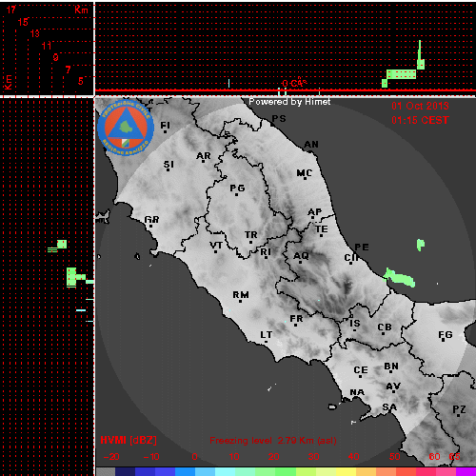
Task: Click the SI city label
Action: [x=169, y=165]
